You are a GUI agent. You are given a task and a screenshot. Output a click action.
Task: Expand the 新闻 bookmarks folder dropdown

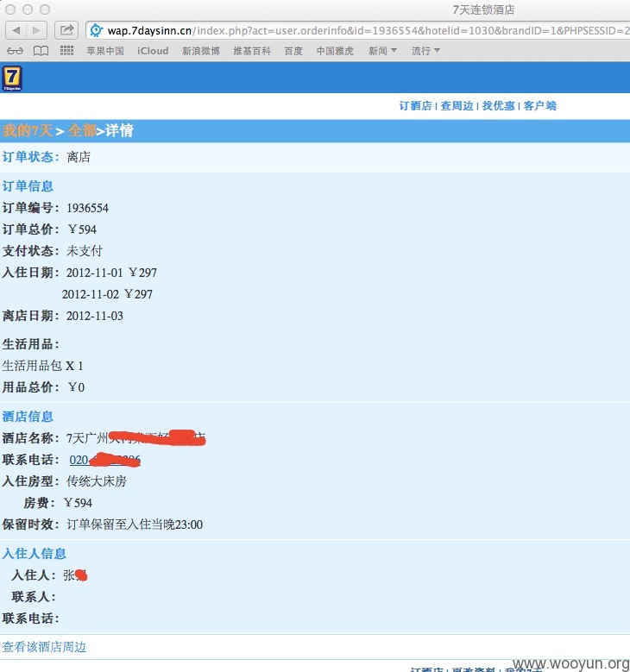click(x=382, y=51)
